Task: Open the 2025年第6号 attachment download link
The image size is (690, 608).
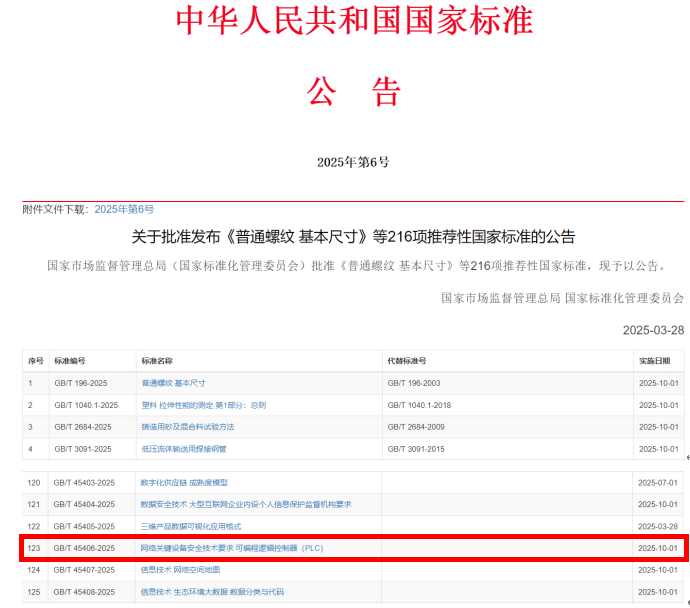Action: tap(124, 209)
